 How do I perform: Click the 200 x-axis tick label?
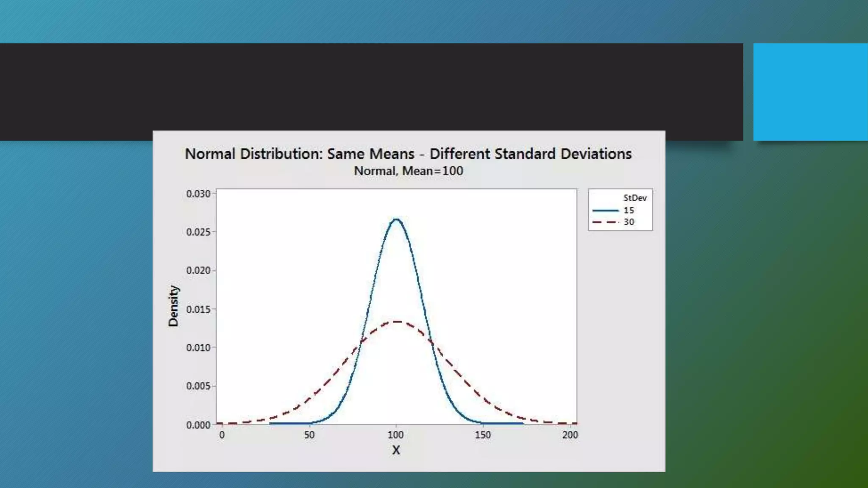tap(570, 435)
